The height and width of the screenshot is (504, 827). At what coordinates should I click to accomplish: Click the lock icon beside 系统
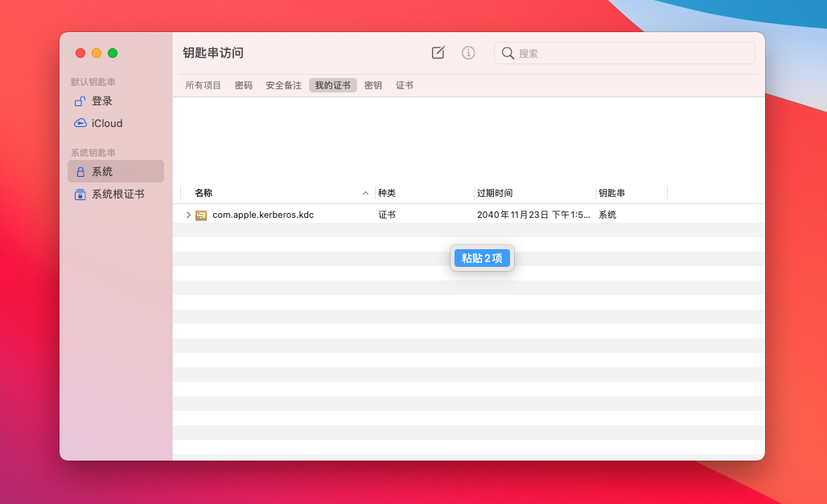(x=80, y=172)
